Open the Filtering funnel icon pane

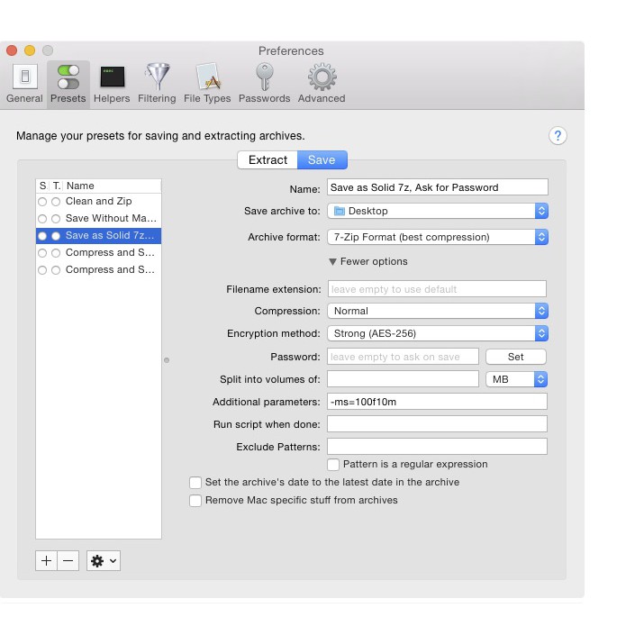click(157, 83)
